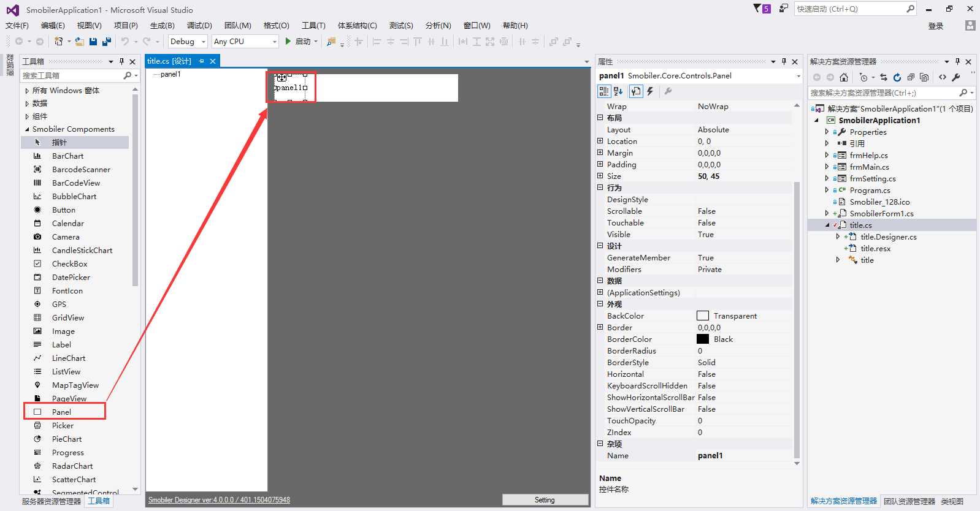Click the Sync with Active Document icon
Viewport: 980px width, 511px height.
point(884,77)
